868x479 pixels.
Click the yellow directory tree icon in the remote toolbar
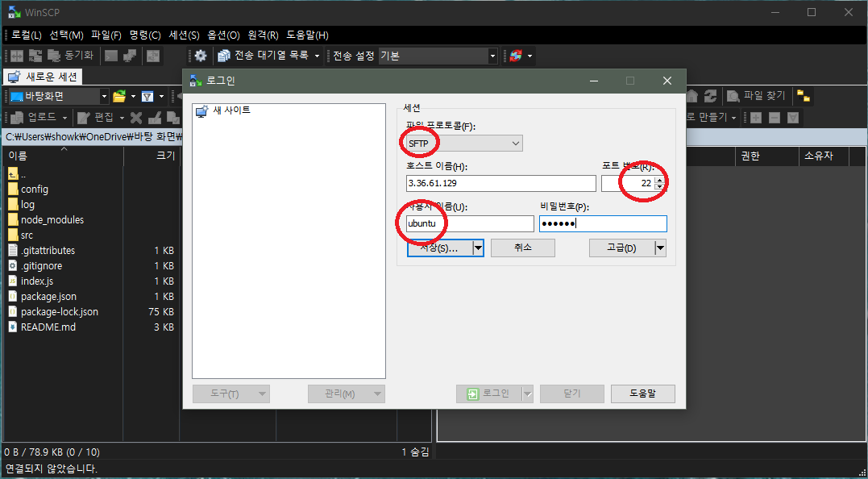coord(804,96)
